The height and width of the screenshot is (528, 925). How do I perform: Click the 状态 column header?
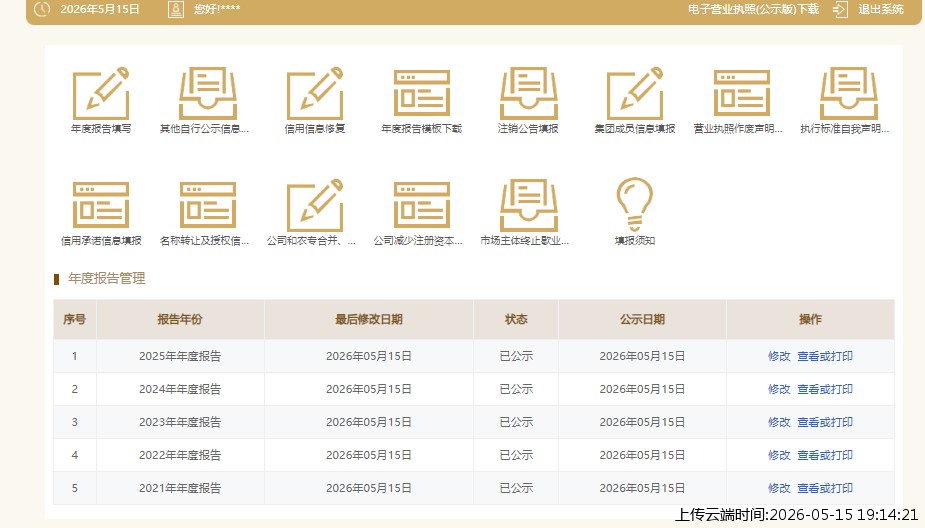[x=516, y=319]
